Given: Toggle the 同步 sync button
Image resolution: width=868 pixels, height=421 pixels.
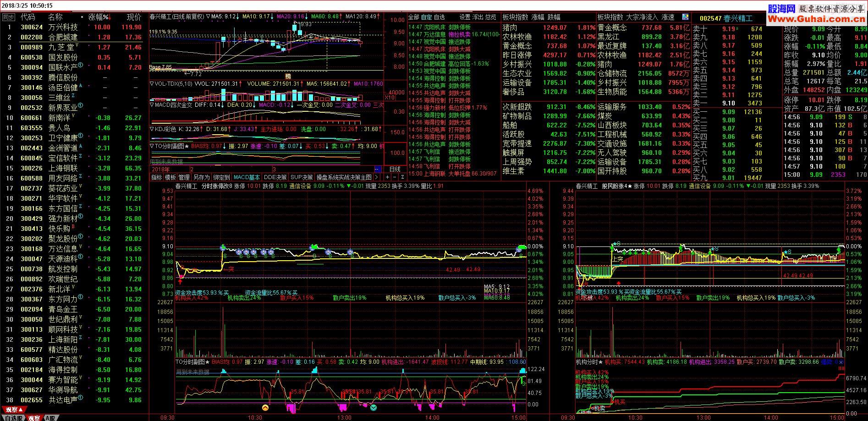Looking at the screenshot, I should (8, 17).
